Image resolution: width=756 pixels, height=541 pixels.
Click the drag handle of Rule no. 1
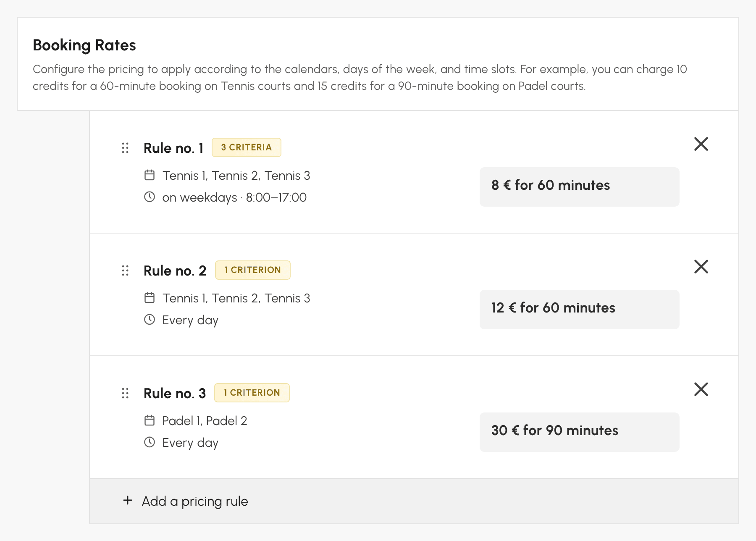[125, 148]
